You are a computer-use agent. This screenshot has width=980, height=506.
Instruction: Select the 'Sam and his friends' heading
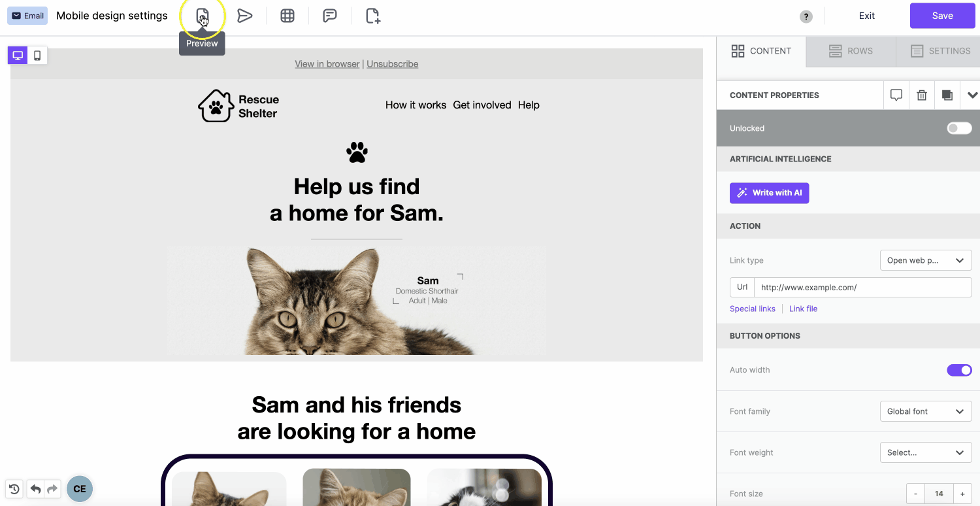coord(357,418)
